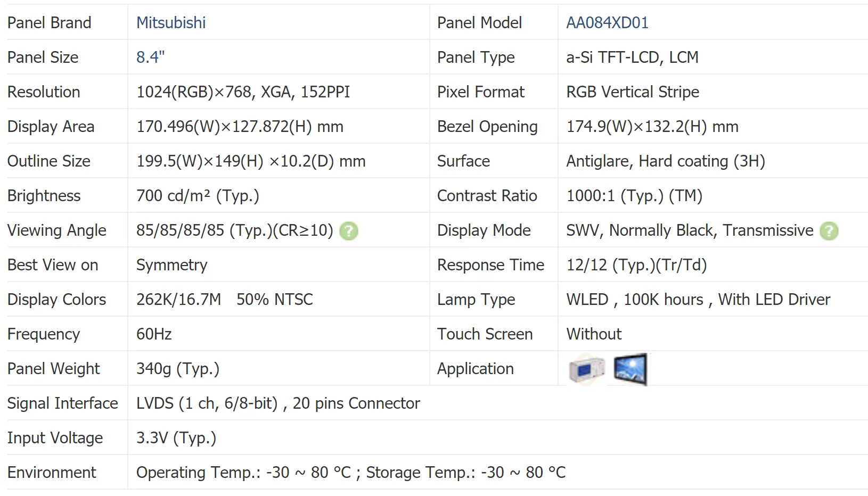Follow the 8.4" panel size link

tap(151, 57)
